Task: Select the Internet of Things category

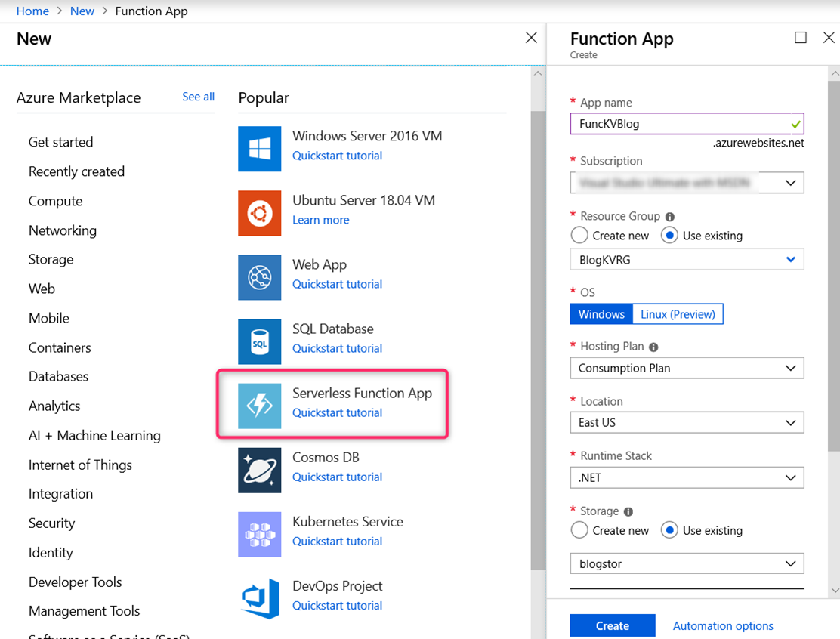Action: pyautogui.click(x=80, y=465)
